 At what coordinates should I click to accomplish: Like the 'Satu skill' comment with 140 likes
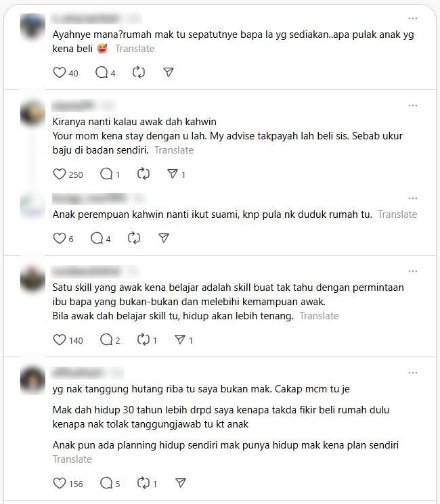click(60, 340)
